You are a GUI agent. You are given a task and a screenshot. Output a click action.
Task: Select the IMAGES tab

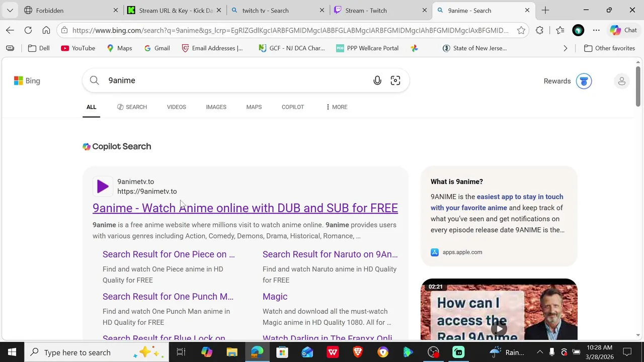216,107
